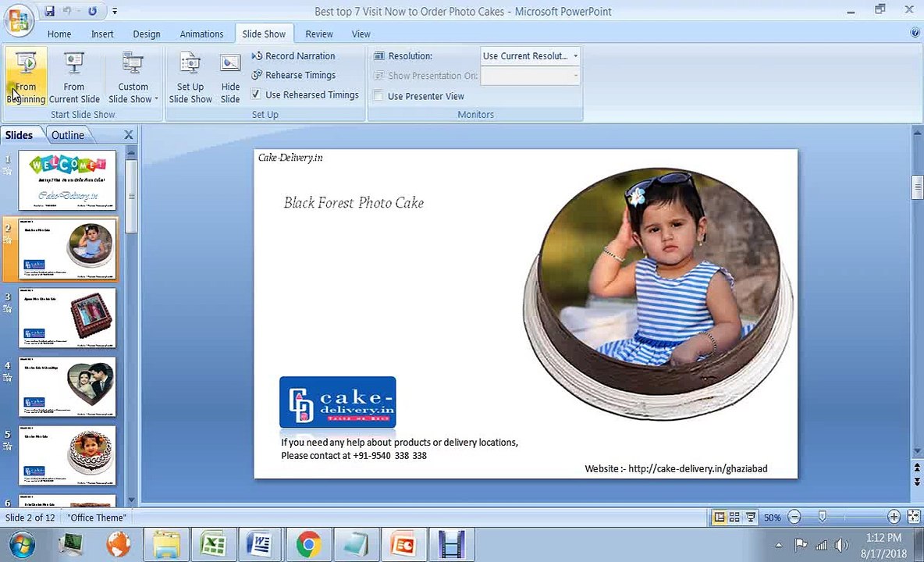
Task: Click the main editor scrollbar thumb
Action: point(917,187)
